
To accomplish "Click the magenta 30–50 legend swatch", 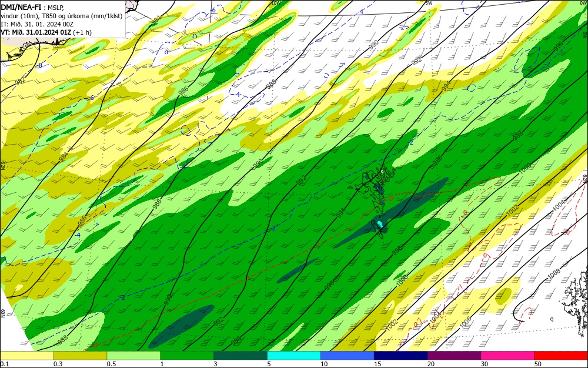I will tap(507, 355).
